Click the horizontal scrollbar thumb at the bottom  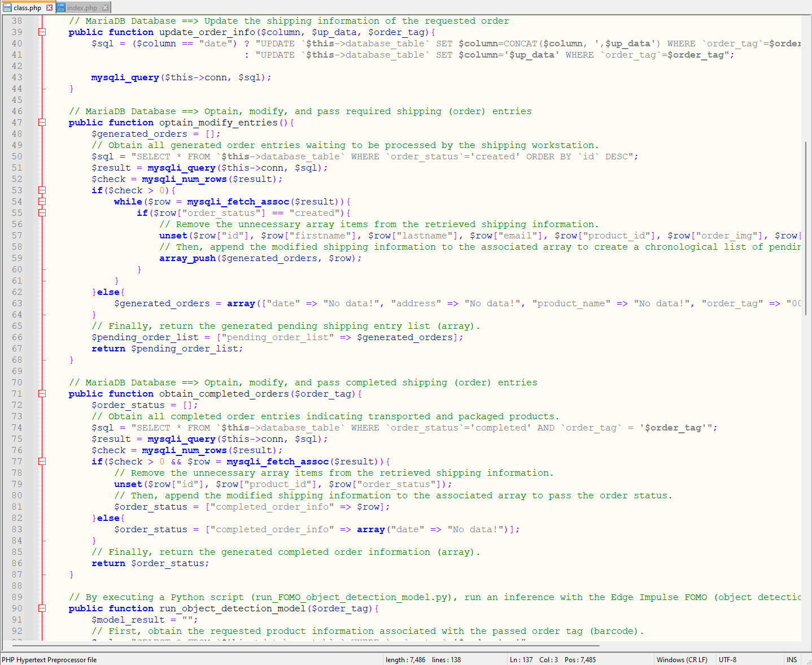tap(305, 645)
